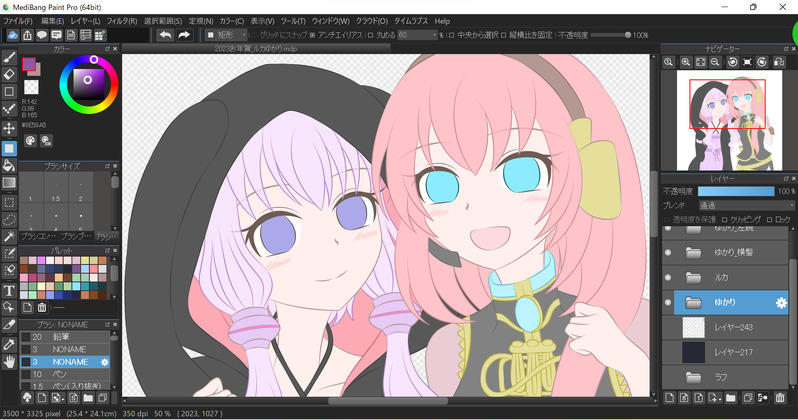
Task: Click Navigator fit-to-window icon
Action: 700,62
